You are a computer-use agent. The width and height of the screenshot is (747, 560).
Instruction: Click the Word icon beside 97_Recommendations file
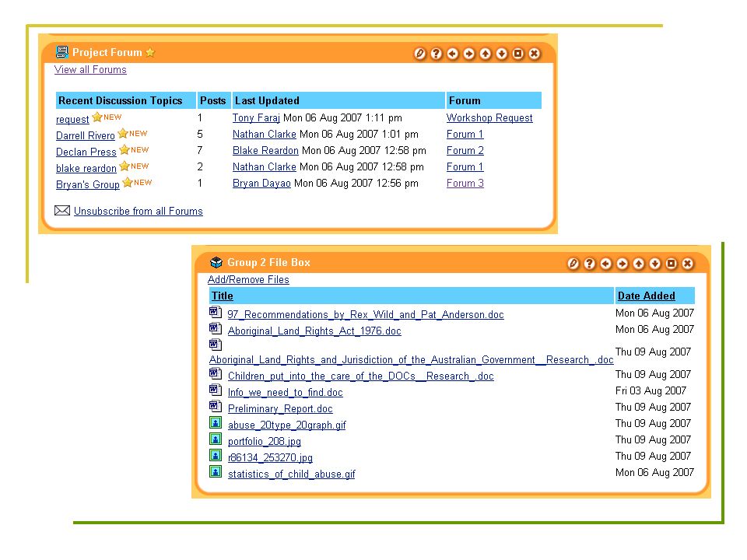pos(216,313)
